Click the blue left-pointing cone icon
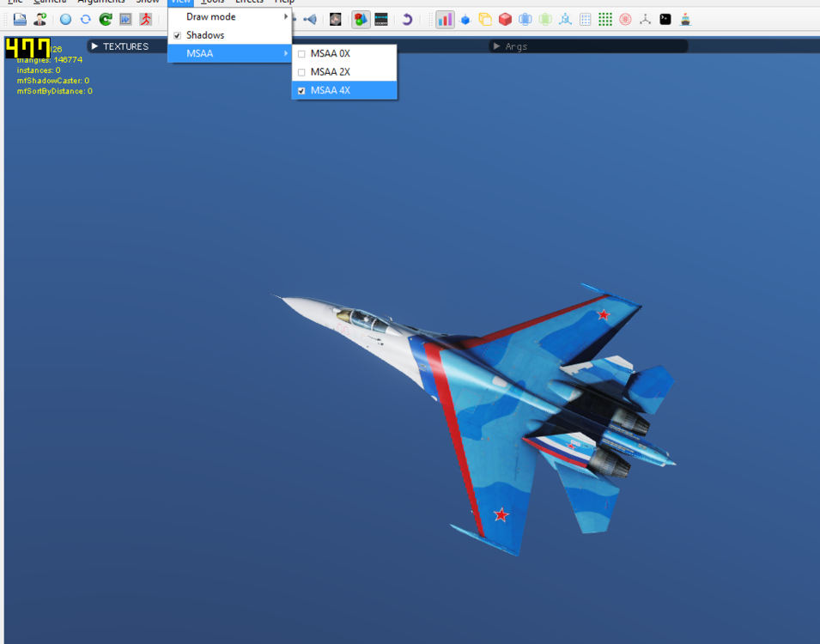This screenshot has width=820, height=644. point(310,20)
